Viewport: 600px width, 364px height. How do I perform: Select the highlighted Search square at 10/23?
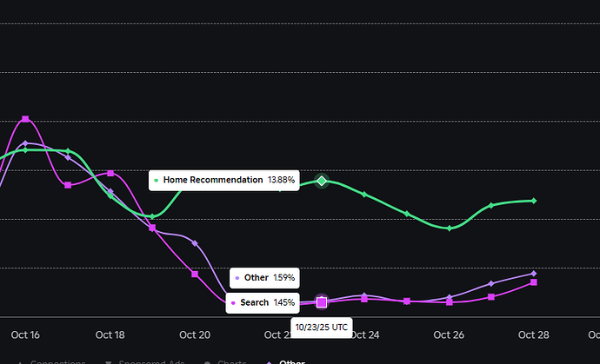322,302
